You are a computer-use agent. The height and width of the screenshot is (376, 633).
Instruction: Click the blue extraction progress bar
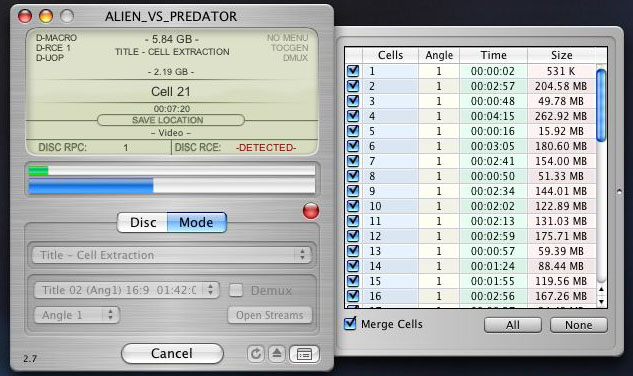point(172,187)
